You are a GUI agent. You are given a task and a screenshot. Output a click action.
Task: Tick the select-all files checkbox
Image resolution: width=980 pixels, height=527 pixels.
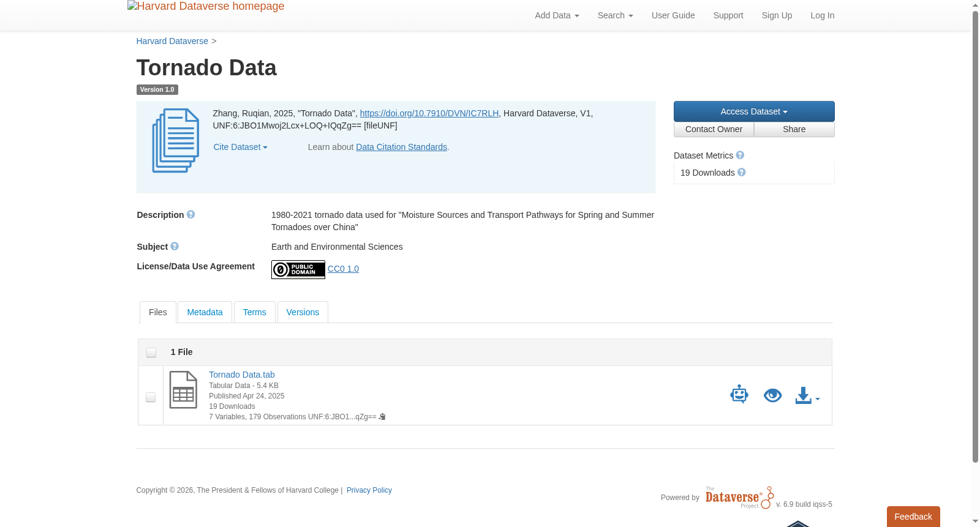click(151, 353)
